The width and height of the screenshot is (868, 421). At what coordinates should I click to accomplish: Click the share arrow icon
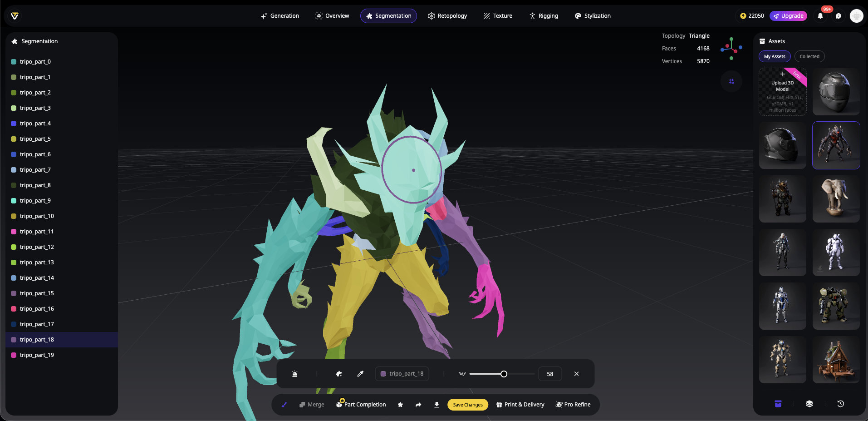point(418,405)
